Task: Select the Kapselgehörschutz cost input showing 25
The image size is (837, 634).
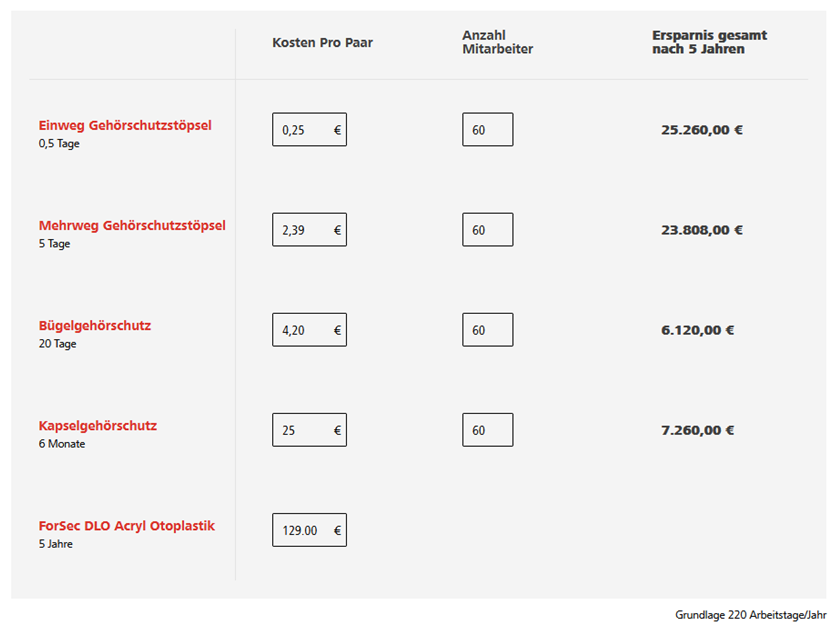Action: point(309,430)
